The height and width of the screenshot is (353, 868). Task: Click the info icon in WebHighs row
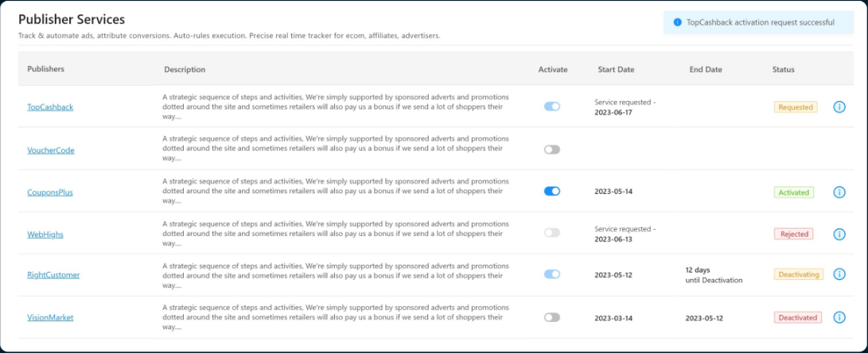839,234
